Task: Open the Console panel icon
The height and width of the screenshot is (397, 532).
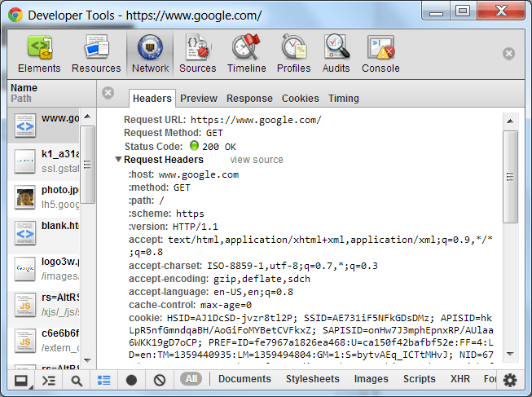Action: tap(380, 46)
